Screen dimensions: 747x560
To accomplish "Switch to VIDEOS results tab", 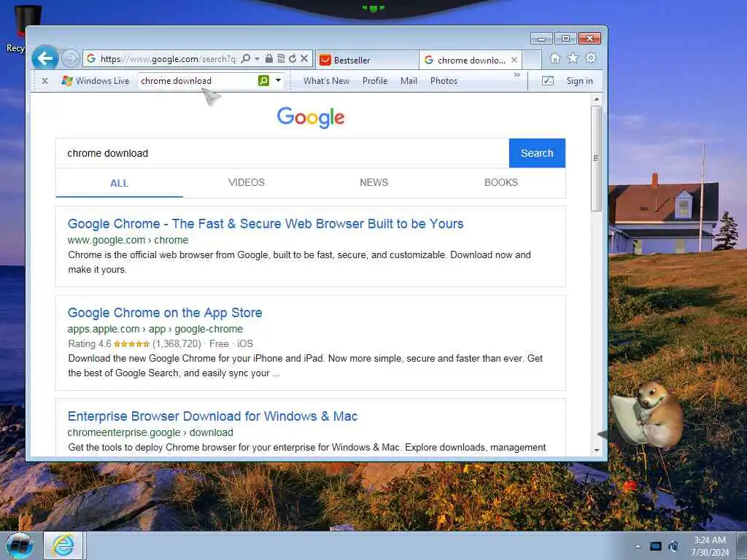I will 247,182.
